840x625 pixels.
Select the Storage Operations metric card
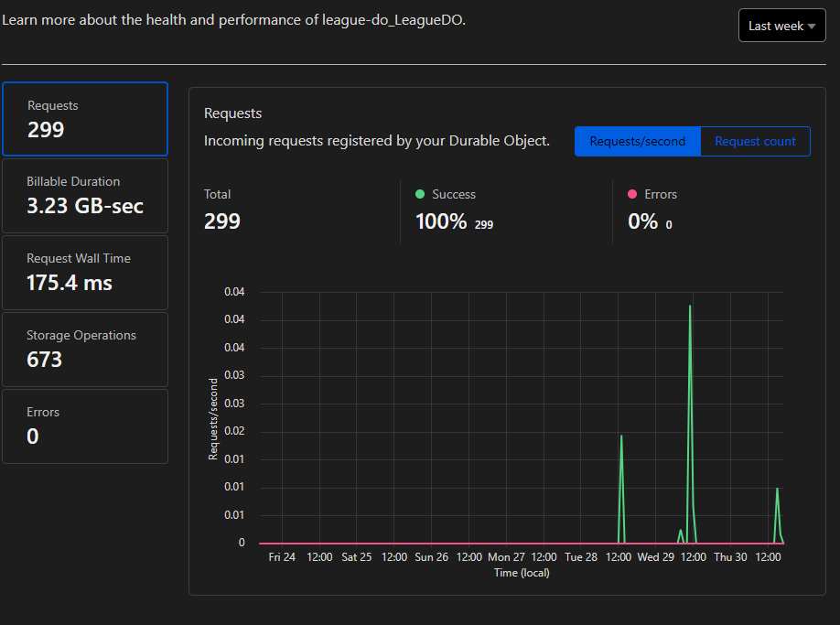click(x=85, y=349)
